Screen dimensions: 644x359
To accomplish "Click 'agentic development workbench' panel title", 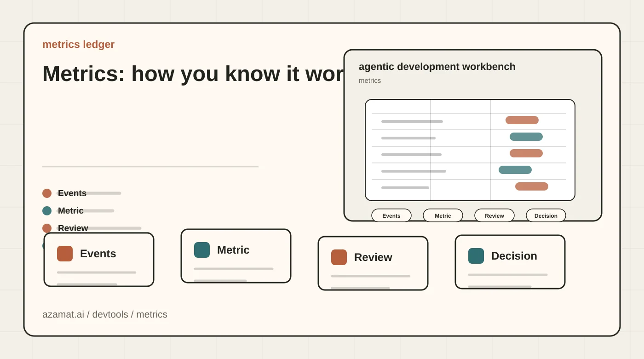I will tap(437, 67).
